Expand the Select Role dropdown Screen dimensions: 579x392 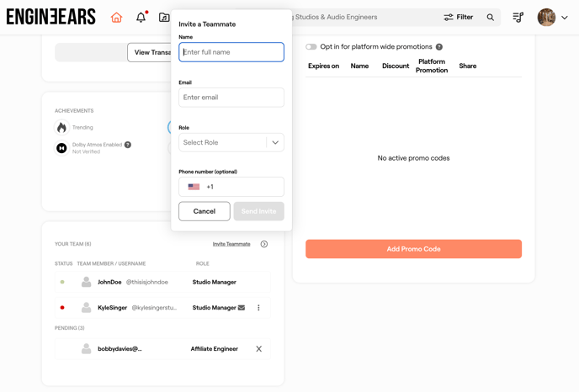[231, 143]
